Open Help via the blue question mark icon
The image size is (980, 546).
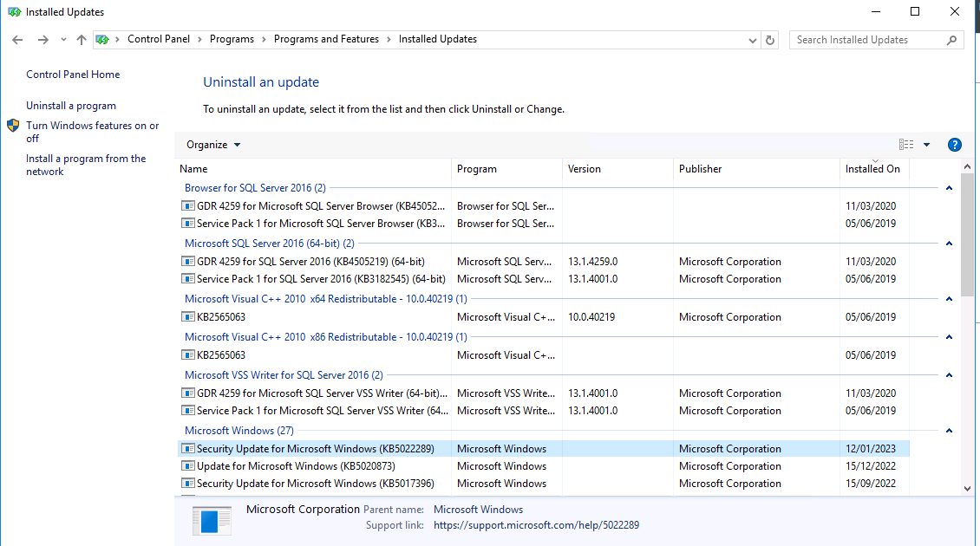click(955, 145)
